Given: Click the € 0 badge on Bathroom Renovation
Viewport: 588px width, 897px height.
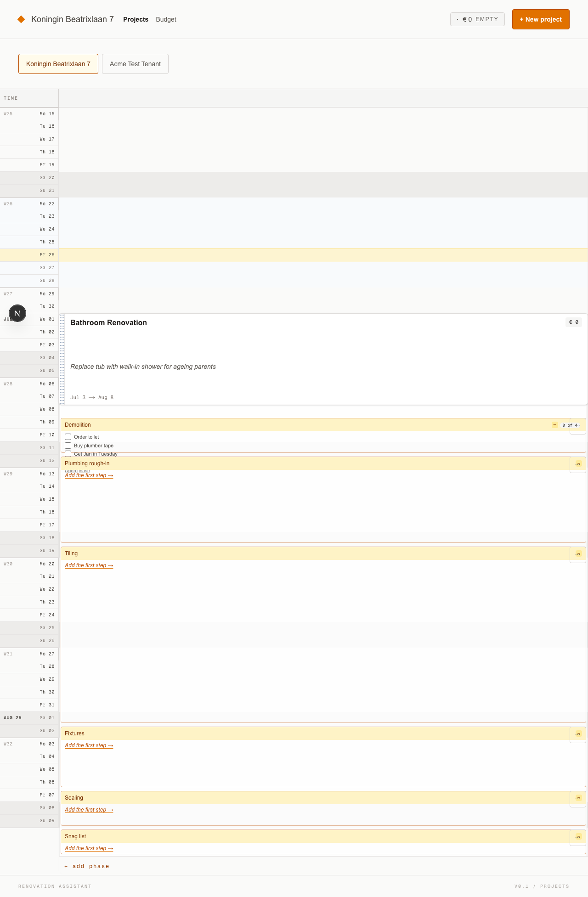Looking at the screenshot, I should (x=574, y=322).
